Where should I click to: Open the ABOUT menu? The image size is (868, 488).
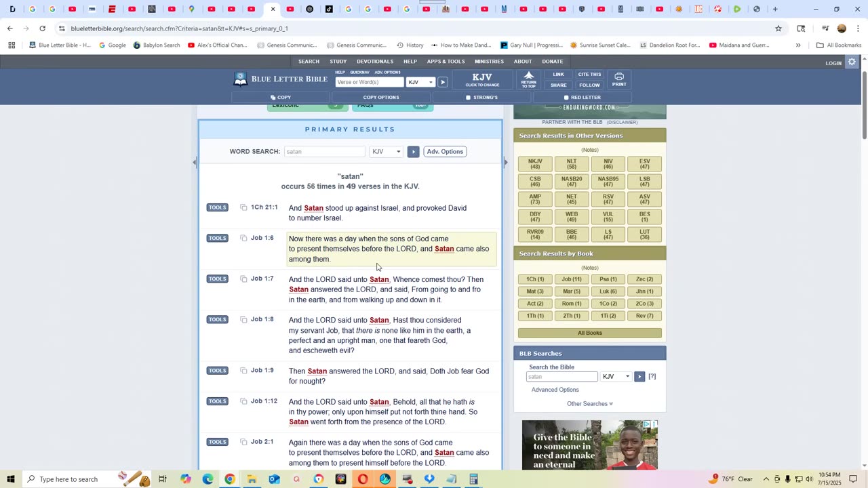[x=523, y=62]
